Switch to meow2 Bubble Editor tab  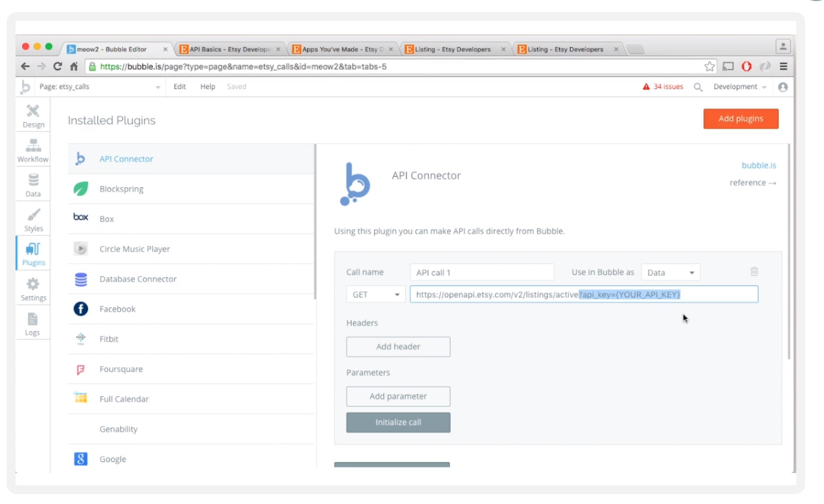(117, 49)
